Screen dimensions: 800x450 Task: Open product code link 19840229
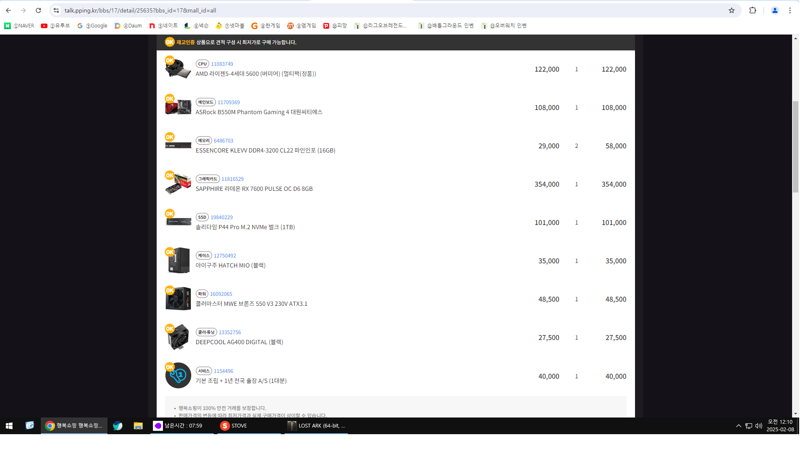221,217
